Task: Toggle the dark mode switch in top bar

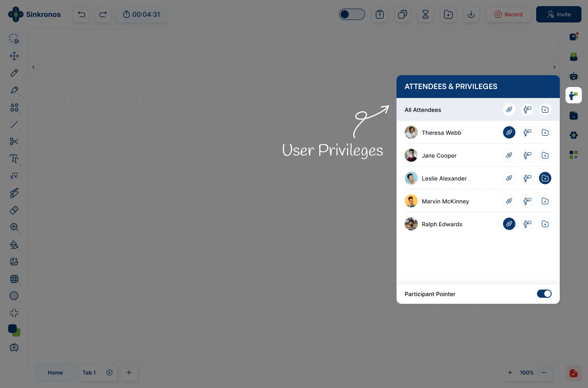Action: click(x=352, y=14)
